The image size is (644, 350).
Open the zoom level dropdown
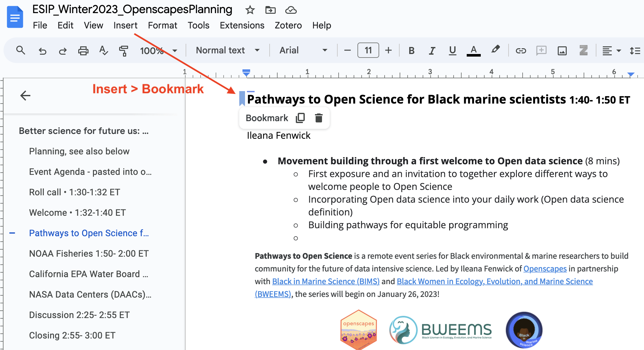(x=159, y=50)
